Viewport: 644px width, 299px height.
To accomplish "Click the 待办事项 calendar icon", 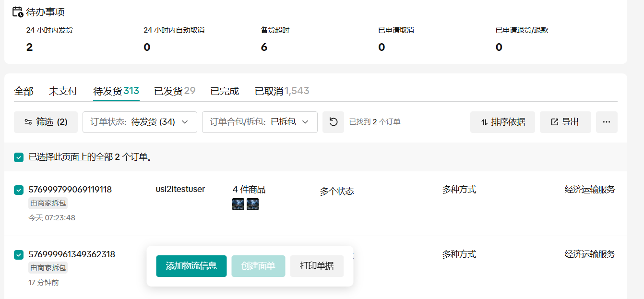I will (x=18, y=12).
